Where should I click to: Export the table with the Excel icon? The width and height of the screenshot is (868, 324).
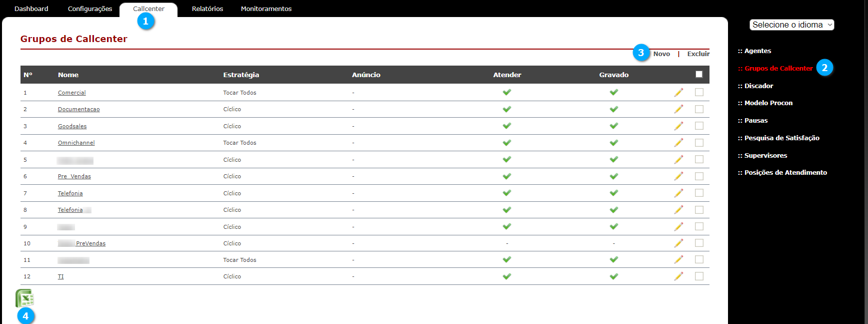pyautogui.click(x=24, y=298)
